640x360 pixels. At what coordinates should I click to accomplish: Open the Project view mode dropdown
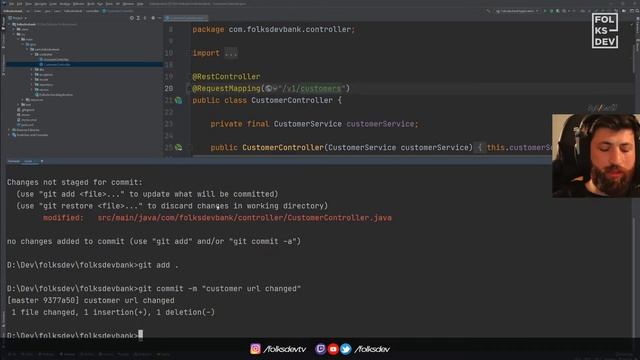tap(17, 18)
